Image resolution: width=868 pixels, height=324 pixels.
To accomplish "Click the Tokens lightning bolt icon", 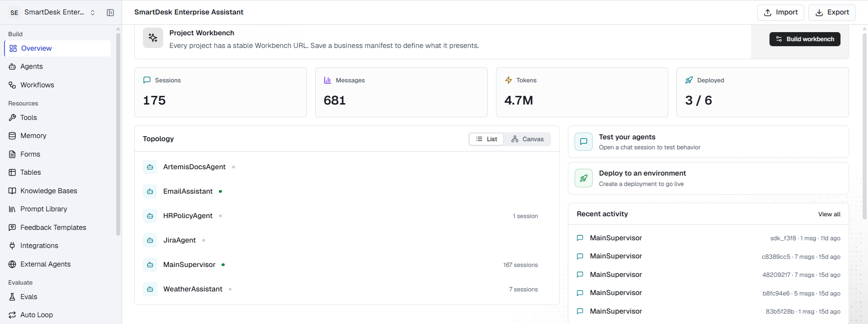I will [509, 80].
